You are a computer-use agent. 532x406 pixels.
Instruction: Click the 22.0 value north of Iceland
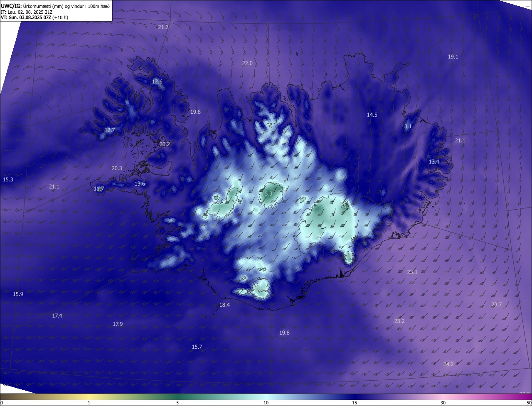point(247,63)
